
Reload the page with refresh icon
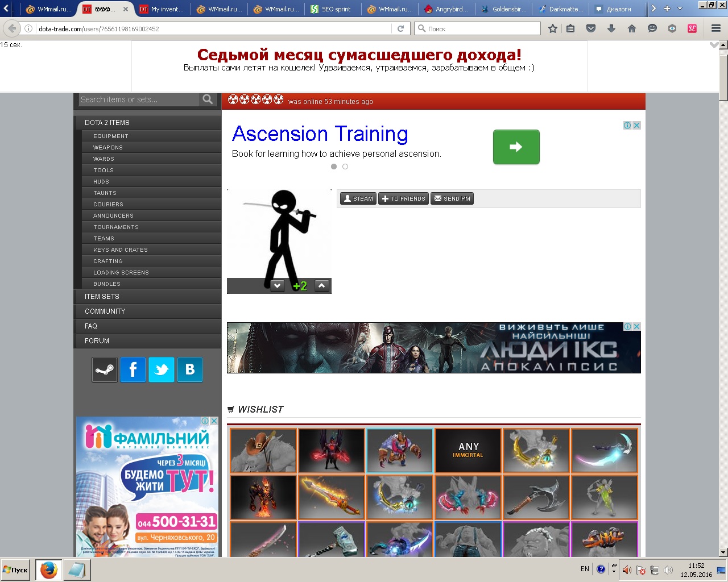tap(400, 28)
